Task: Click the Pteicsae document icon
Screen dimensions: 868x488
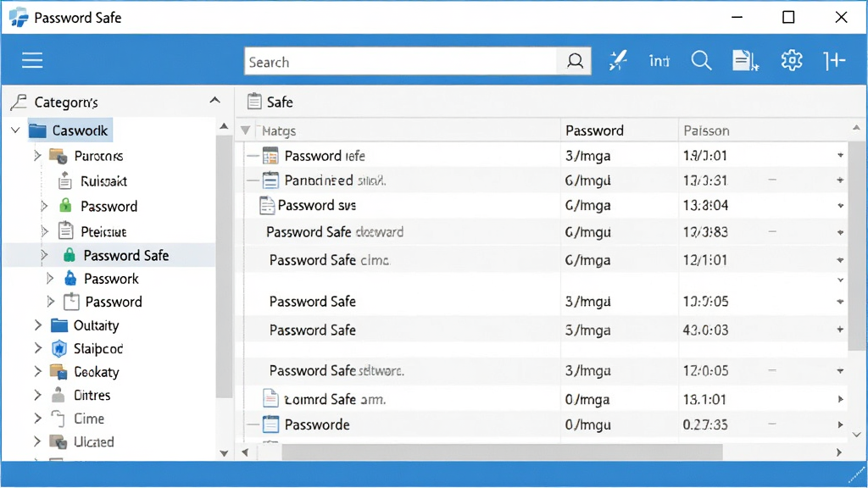Action: click(65, 230)
